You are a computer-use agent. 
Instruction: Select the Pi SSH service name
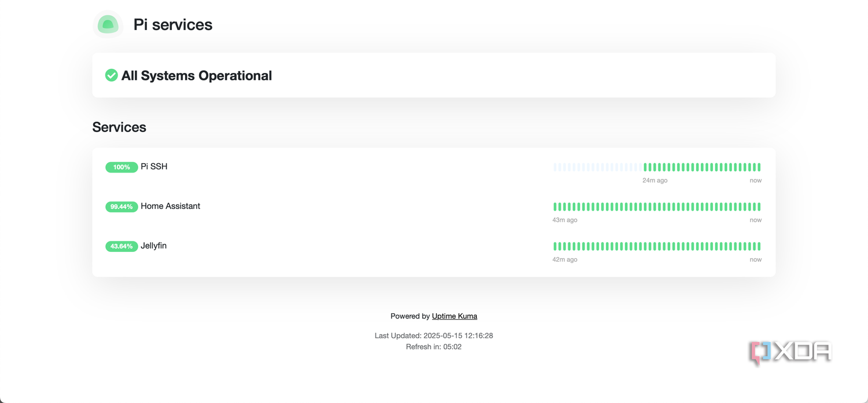click(154, 167)
